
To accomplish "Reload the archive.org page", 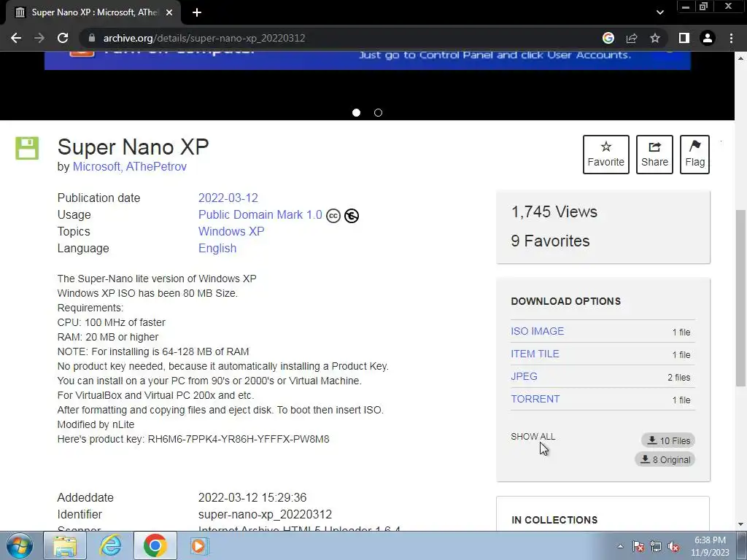I will tap(63, 38).
